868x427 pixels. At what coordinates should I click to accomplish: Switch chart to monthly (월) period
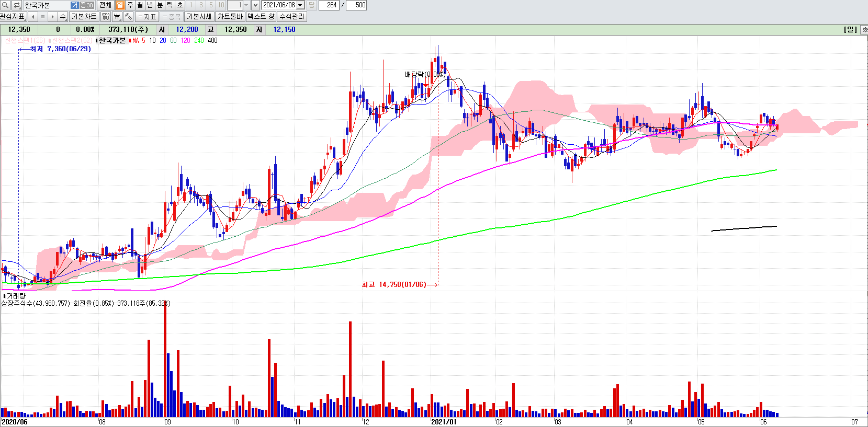coord(140,5)
